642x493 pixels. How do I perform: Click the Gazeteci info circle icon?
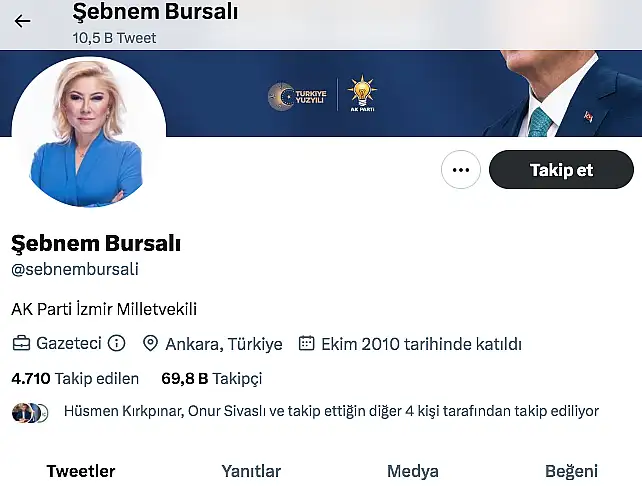tap(116, 343)
